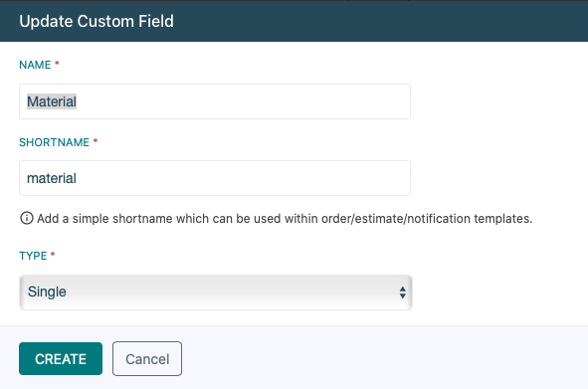Open the Type dropdown showing Single
This screenshot has width=588, height=389.
(x=216, y=292)
